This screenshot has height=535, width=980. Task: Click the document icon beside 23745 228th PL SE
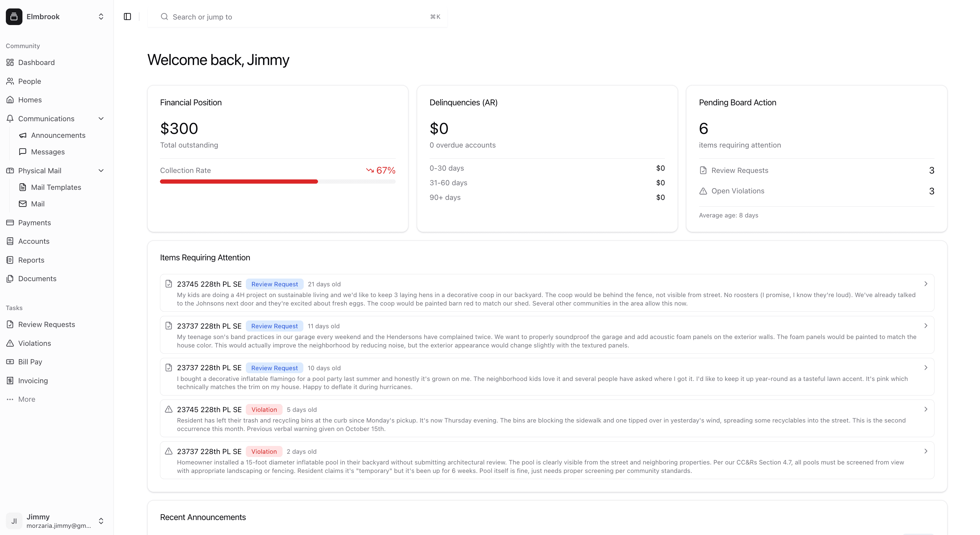(x=168, y=284)
